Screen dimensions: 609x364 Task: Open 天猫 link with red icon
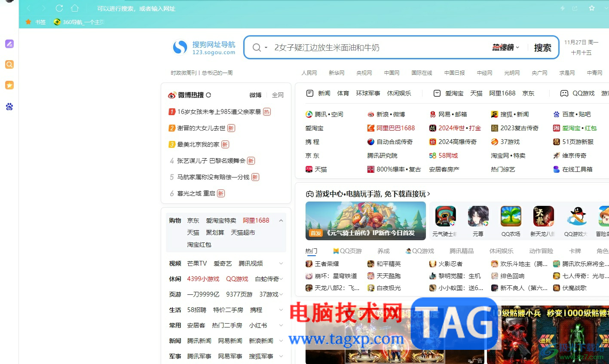[316, 169]
